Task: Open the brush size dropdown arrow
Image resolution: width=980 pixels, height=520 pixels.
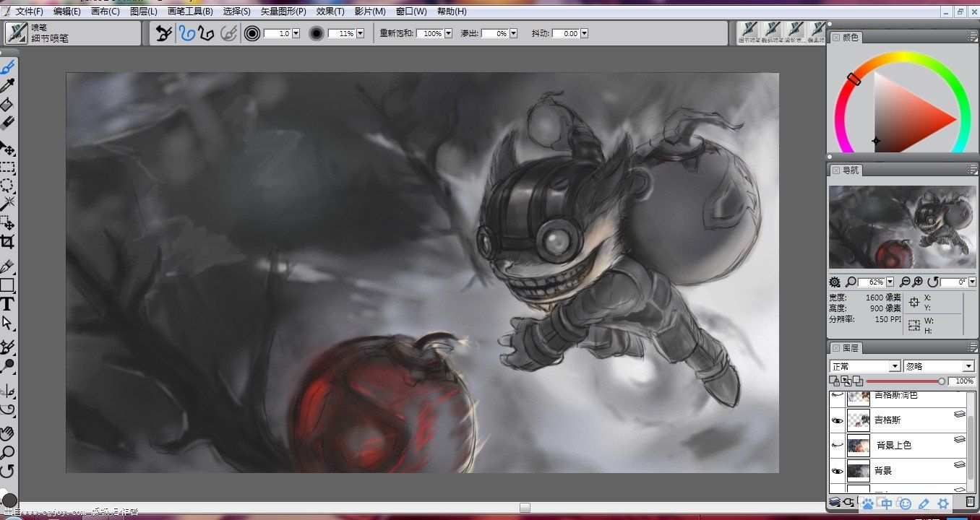Action: click(296, 34)
